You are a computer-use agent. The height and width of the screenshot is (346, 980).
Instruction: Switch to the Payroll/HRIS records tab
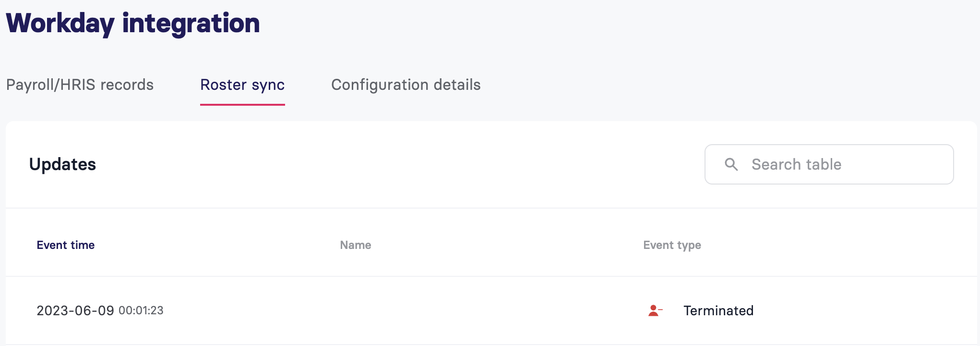pyautogui.click(x=80, y=85)
